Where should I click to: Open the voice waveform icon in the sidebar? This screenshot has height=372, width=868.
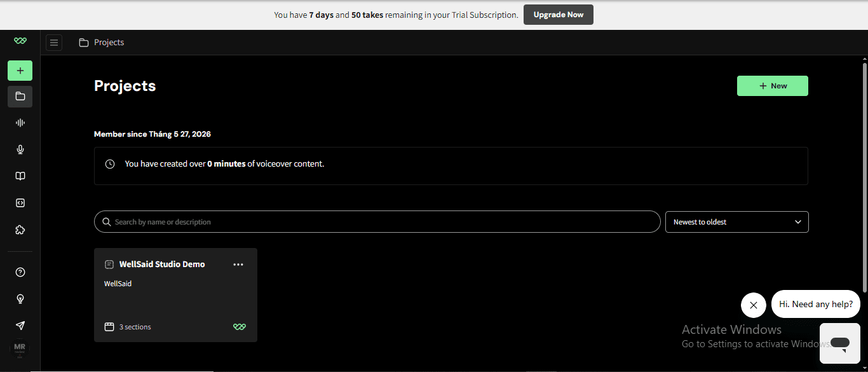(x=20, y=123)
